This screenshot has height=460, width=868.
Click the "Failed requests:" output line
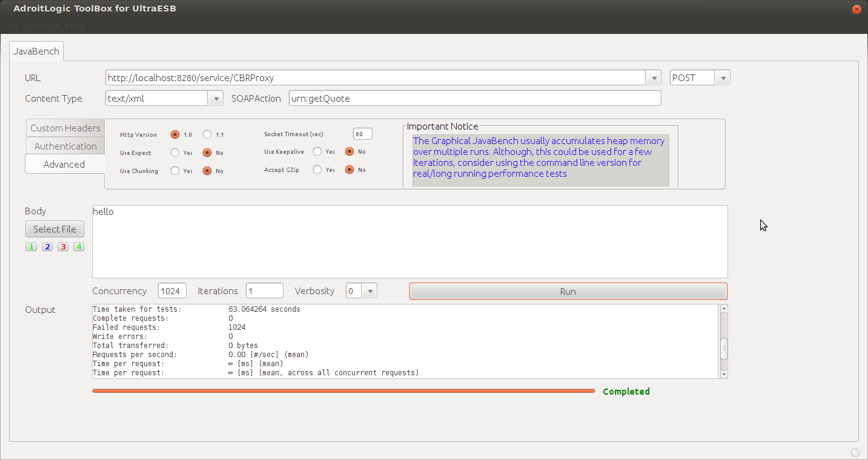pos(169,327)
